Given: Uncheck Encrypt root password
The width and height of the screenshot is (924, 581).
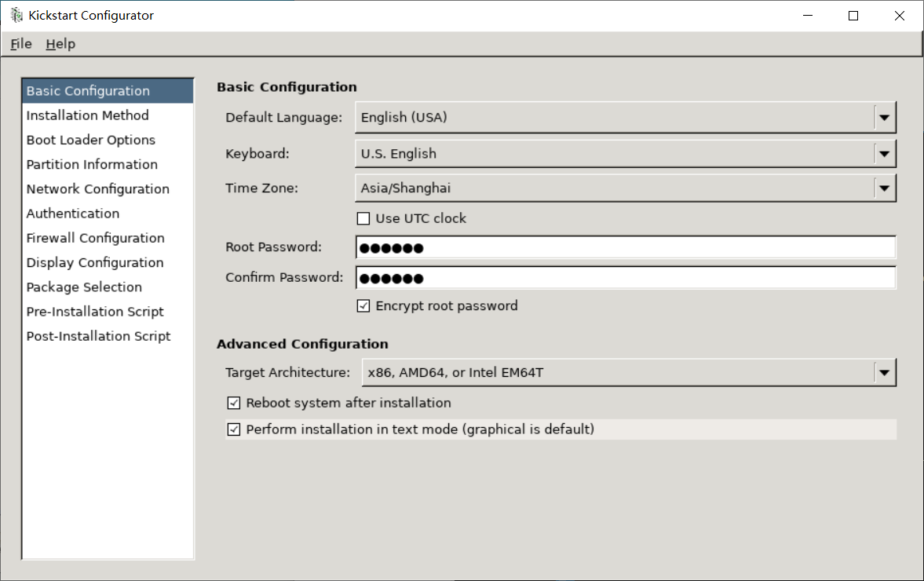Looking at the screenshot, I should click(363, 306).
